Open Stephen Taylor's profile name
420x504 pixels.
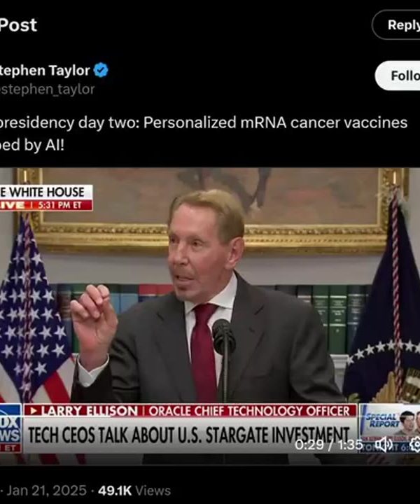[x=45, y=71]
